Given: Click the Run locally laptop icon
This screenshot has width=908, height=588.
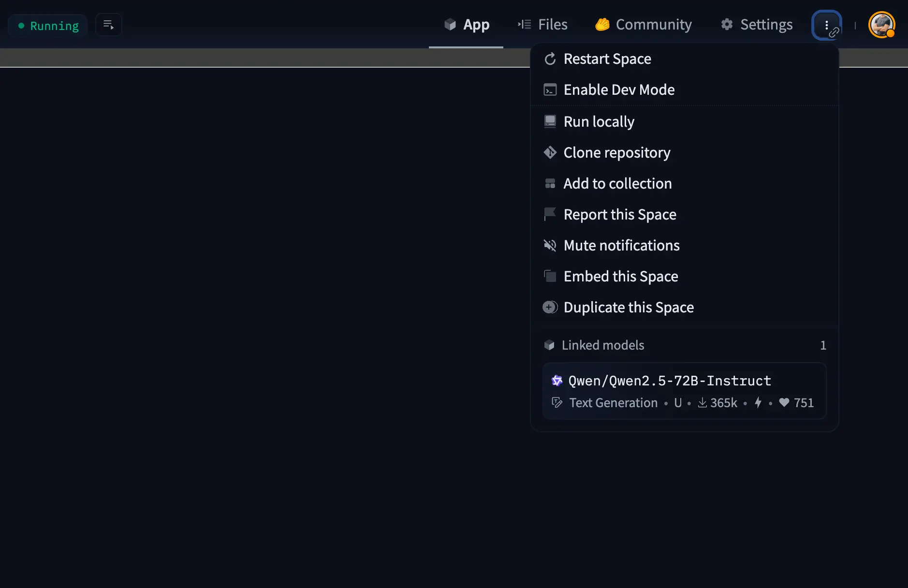Looking at the screenshot, I should 550,121.
